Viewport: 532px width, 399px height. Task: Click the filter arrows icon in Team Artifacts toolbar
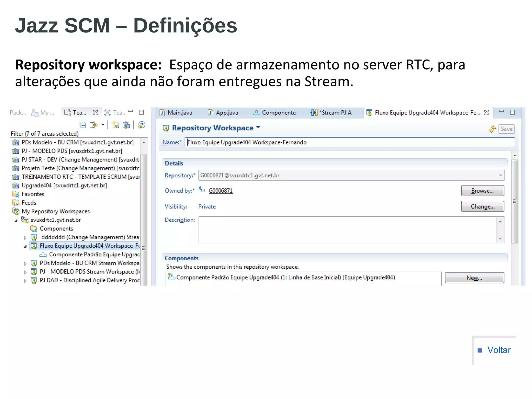(94, 125)
